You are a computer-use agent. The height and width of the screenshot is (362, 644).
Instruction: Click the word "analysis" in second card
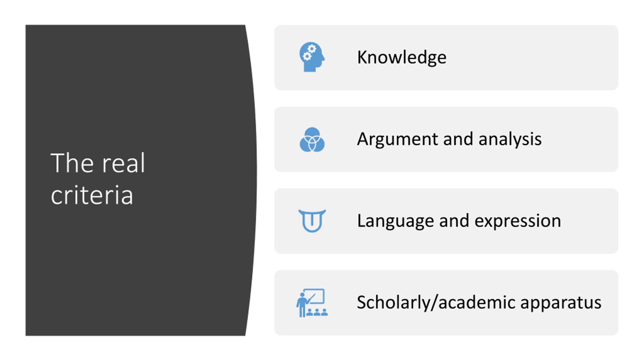[x=510, y=139]
